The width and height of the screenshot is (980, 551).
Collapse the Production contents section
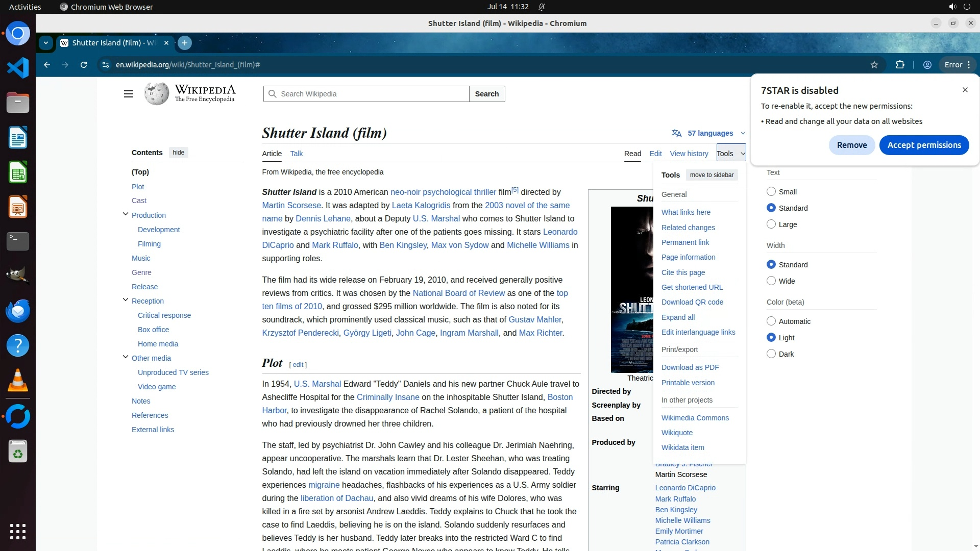pyautogui.click(x=125, y=214)
